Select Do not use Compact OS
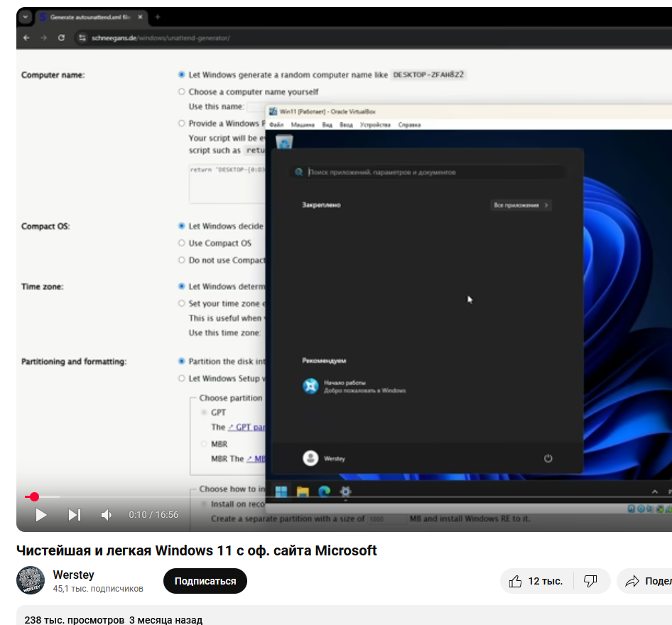The height and width of the screenshot is (625, 672). pos(181,260)
